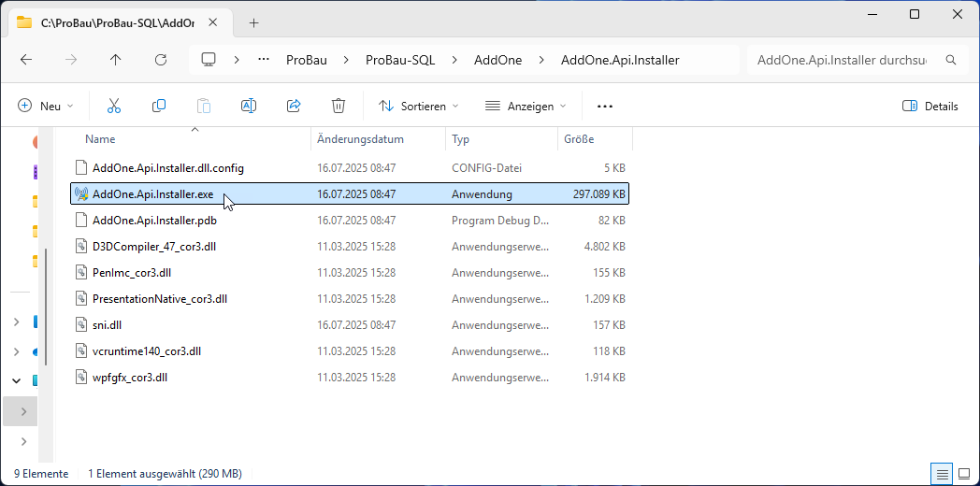Expand hidden breadcrumb path ellipsis
This screenshot has height=486, width=980.
pos(264,60)
